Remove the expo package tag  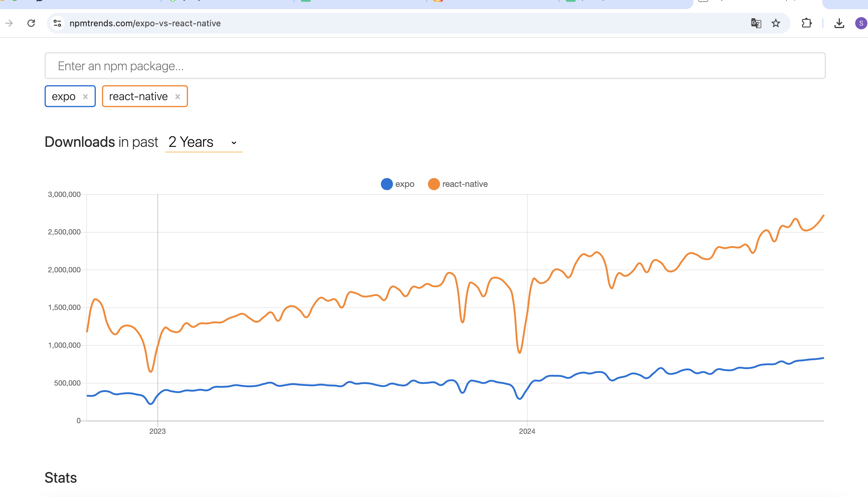coord(85,96)
